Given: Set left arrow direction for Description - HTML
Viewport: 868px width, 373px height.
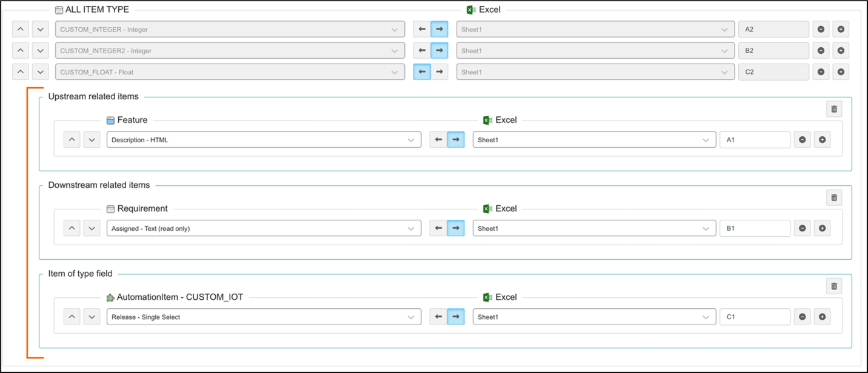Looking at the screenshot, I should [x=438, y=140].
